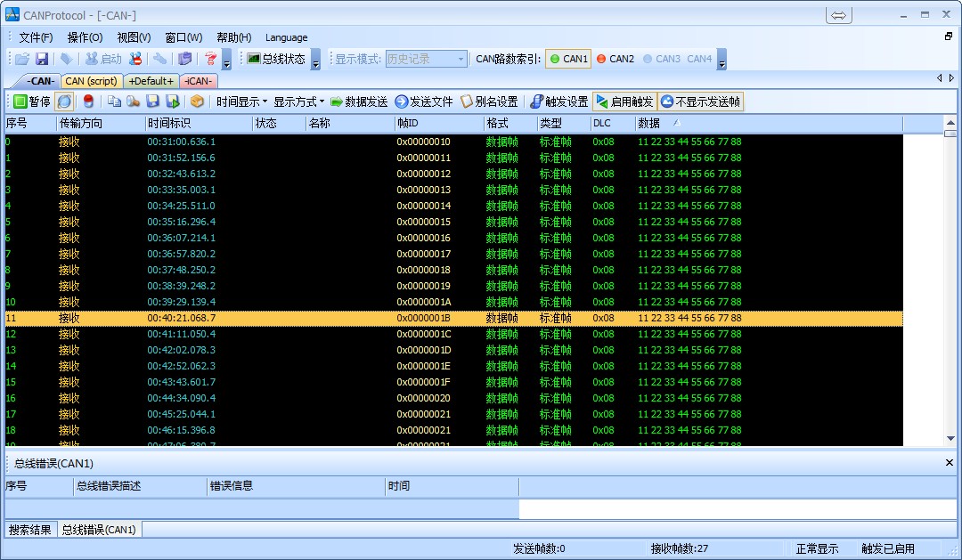962x560 pixels.
Task: Open help via the red question mark icon
Action: coord(210,59)
